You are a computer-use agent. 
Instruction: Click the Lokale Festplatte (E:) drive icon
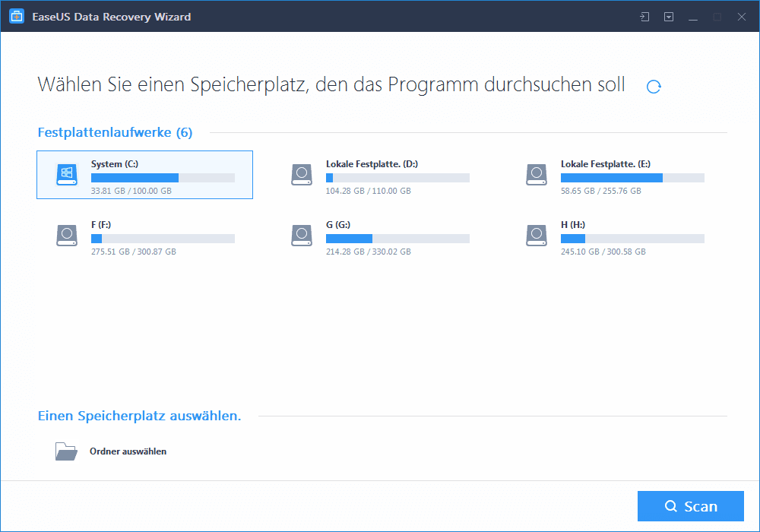tap(537, 174)
